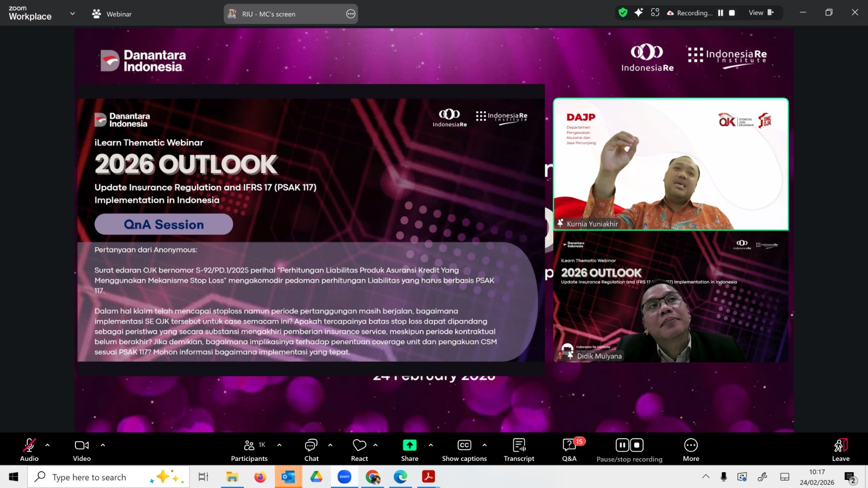Image resolution: width=868 pixels, height=488 pixels.
Task: Toggle the Video camera on
Action: click(82, 450)
